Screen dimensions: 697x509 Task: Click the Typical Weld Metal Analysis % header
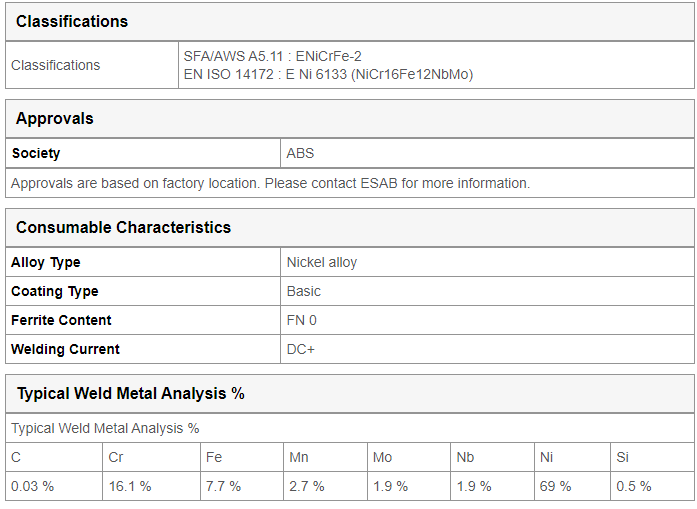click(x=131, y=394)
